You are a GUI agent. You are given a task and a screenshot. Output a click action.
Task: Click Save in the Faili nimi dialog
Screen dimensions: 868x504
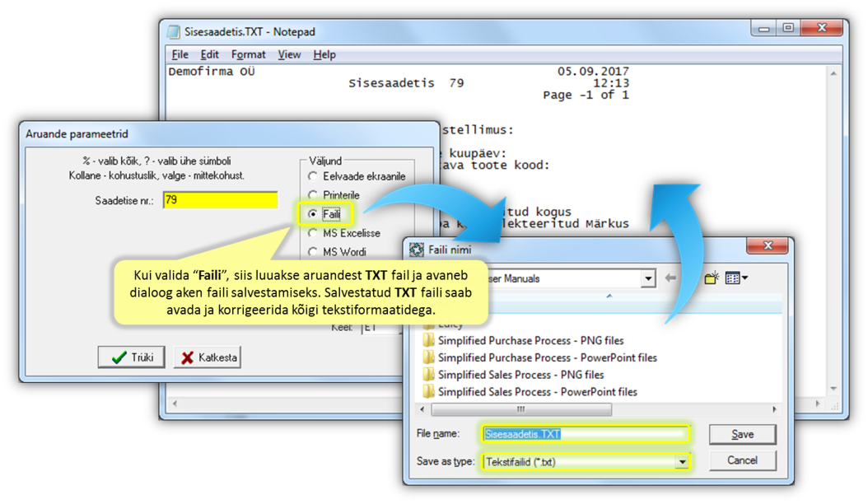click(742, 434)
